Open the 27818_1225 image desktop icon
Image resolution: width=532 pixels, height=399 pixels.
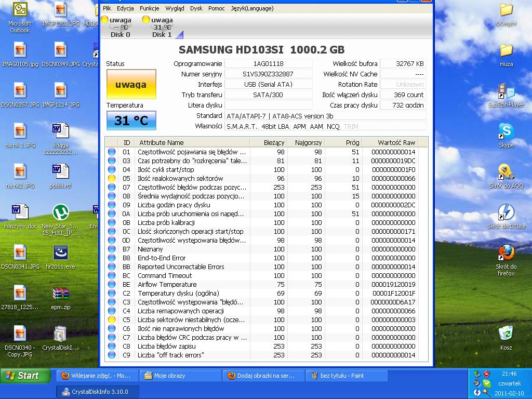pos(20,298)
